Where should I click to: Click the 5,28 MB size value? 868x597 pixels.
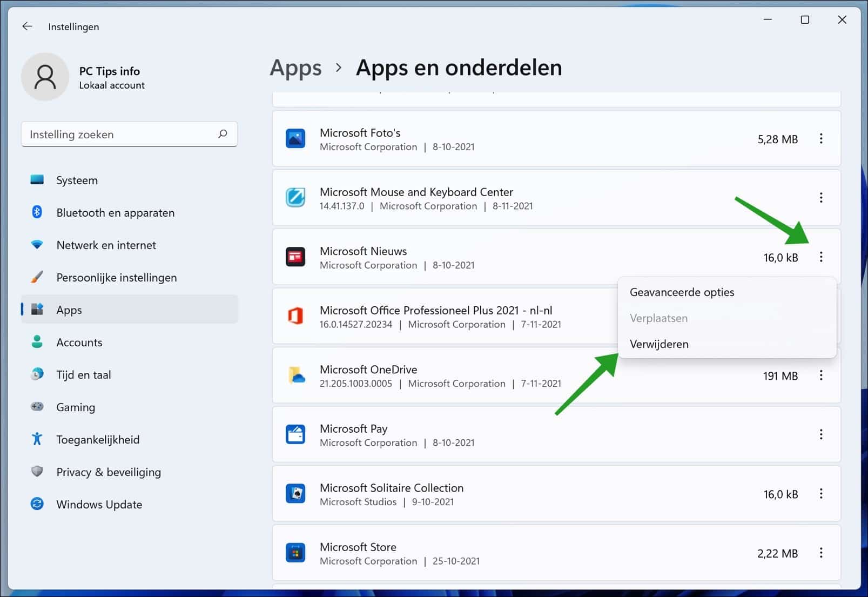[777, 139]
